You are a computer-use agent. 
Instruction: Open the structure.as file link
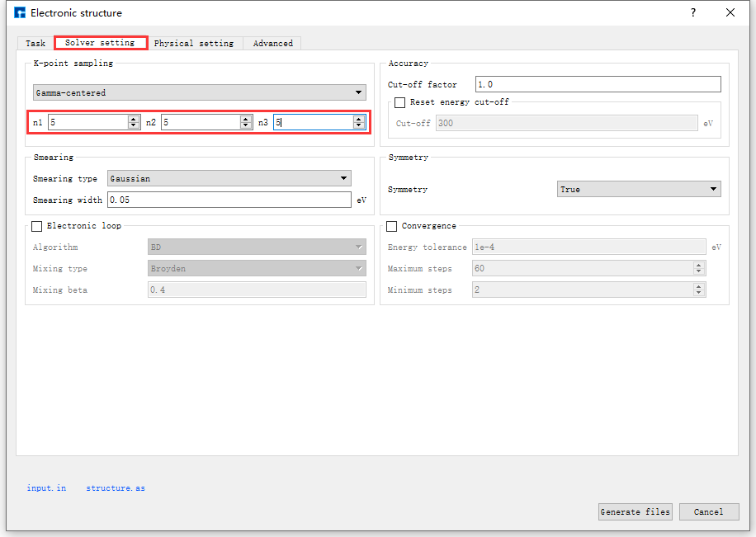(116, 488)
